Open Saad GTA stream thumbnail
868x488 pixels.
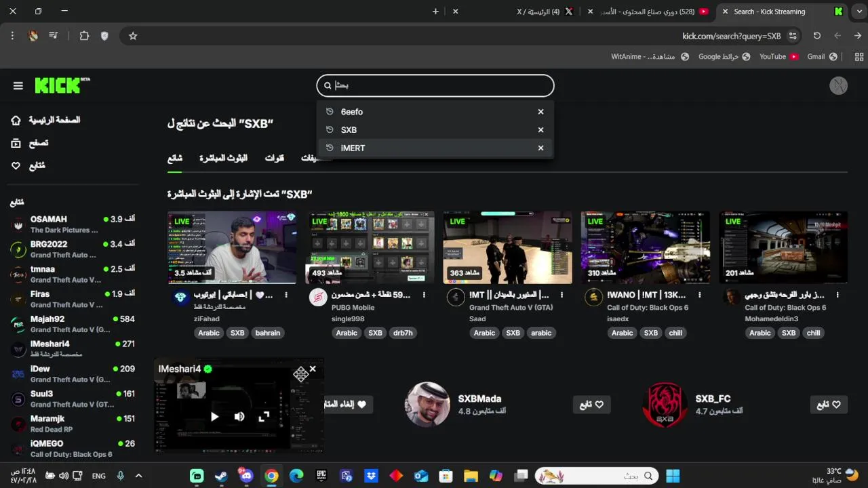click(x=507, y=247)
